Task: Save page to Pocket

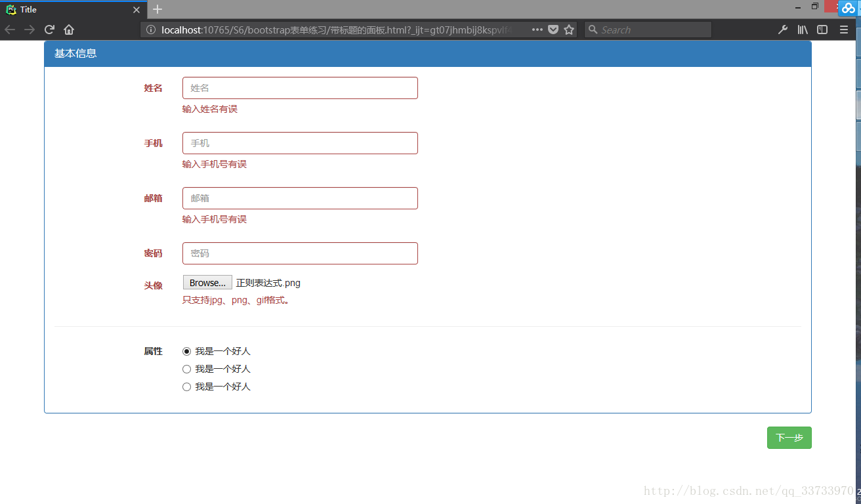Action: pos(553,30)
